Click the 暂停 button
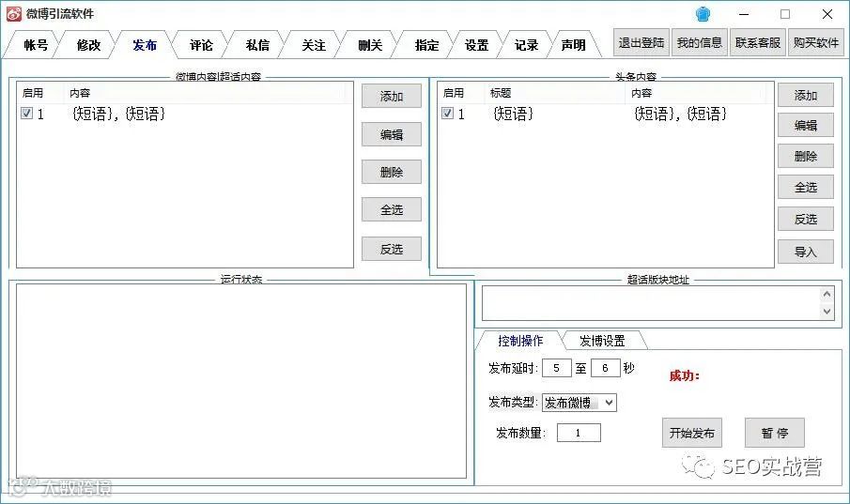Screen dimensions: 850x504 point(775,433)
